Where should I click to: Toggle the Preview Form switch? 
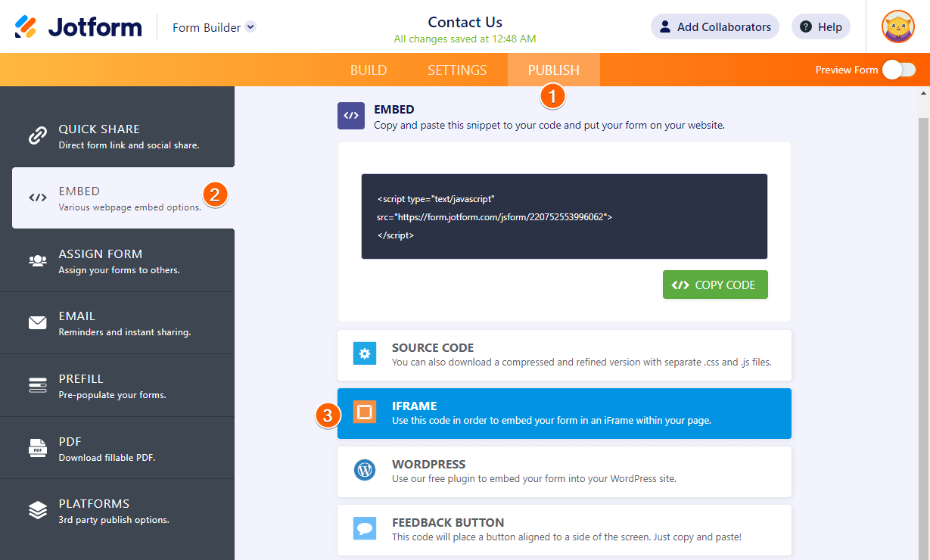[898, 70]
